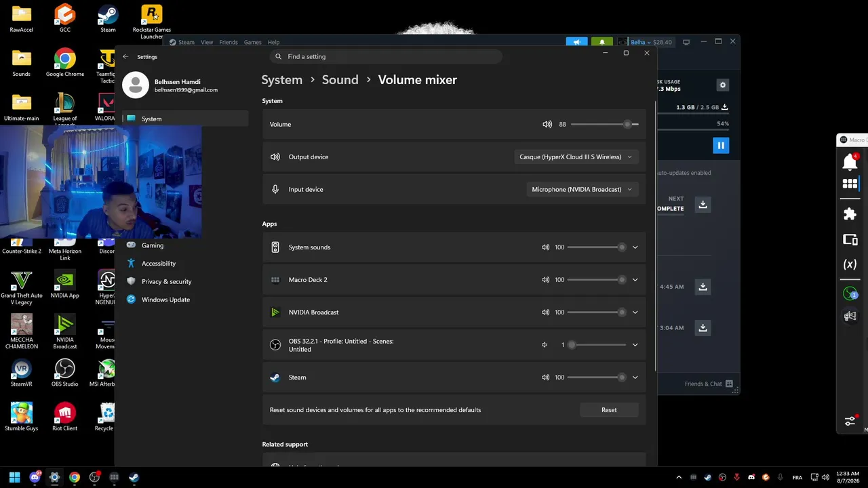Open the SteamVR desktop shortcut

(22, 372)
